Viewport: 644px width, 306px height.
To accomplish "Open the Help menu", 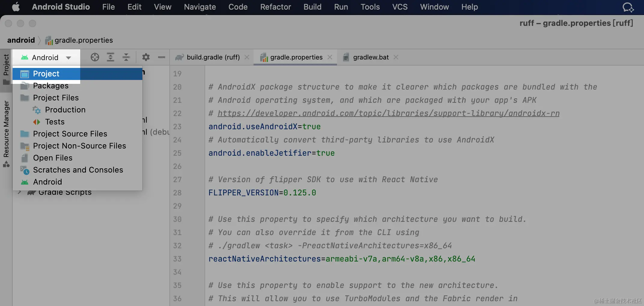I will coord(469,7).
